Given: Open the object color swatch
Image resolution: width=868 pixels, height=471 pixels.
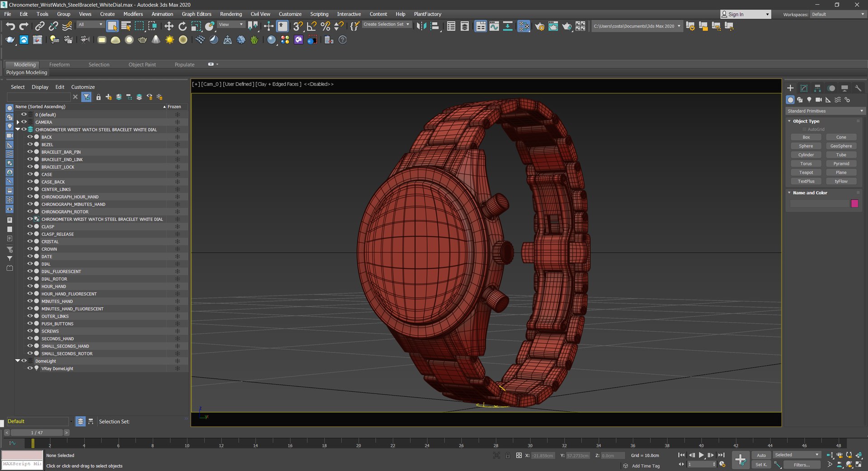Looking at the screenshot, I should (x=854, y=204).
